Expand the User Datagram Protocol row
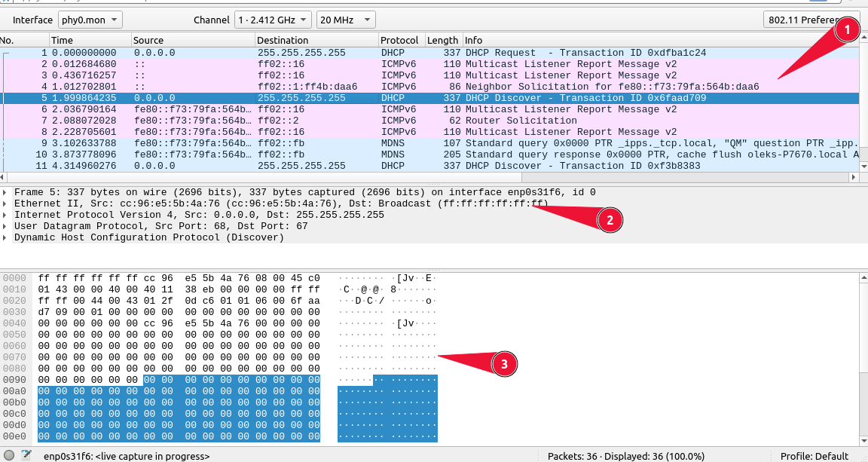The width and height of the screenshot is (868, 462). [6, 226]
